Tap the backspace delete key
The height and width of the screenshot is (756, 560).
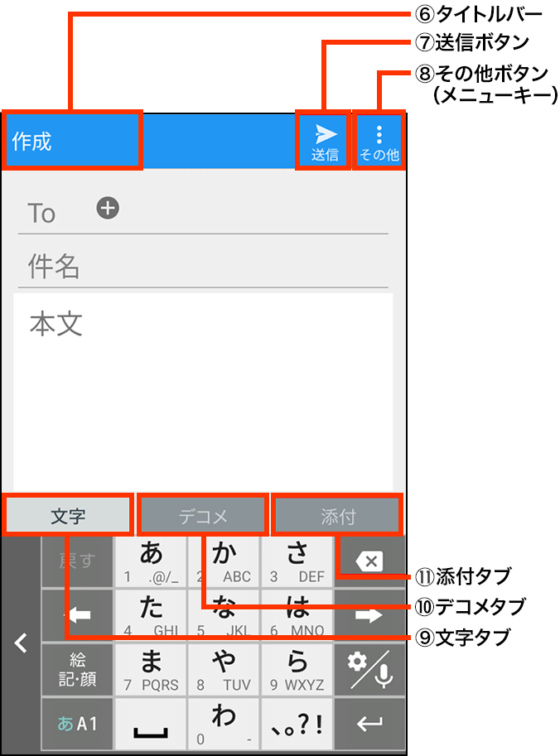pyautogui.click(x=369, y=561)
